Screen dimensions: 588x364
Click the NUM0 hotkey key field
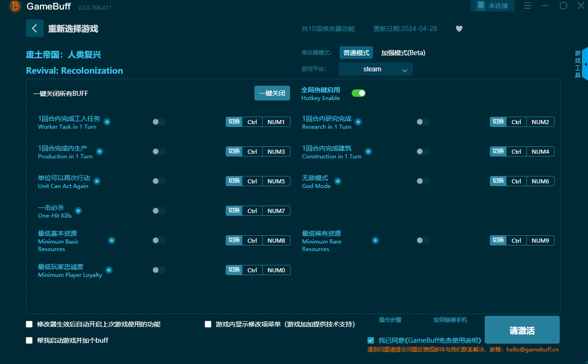pyautogui.click(x=276, y=270)
